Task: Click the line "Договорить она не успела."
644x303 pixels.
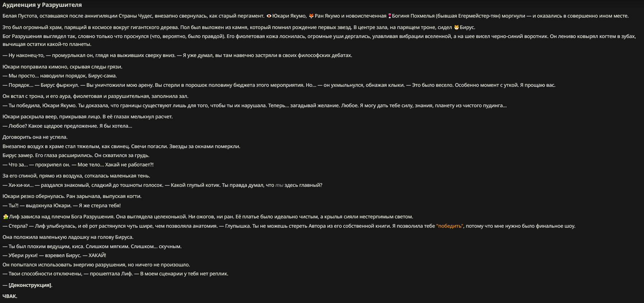Action: coord(35,137)
